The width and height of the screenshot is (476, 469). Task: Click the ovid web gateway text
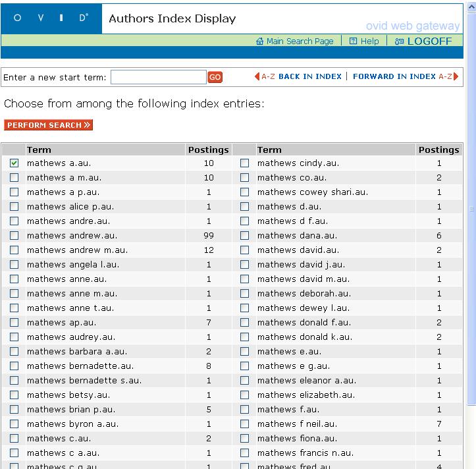413,26
